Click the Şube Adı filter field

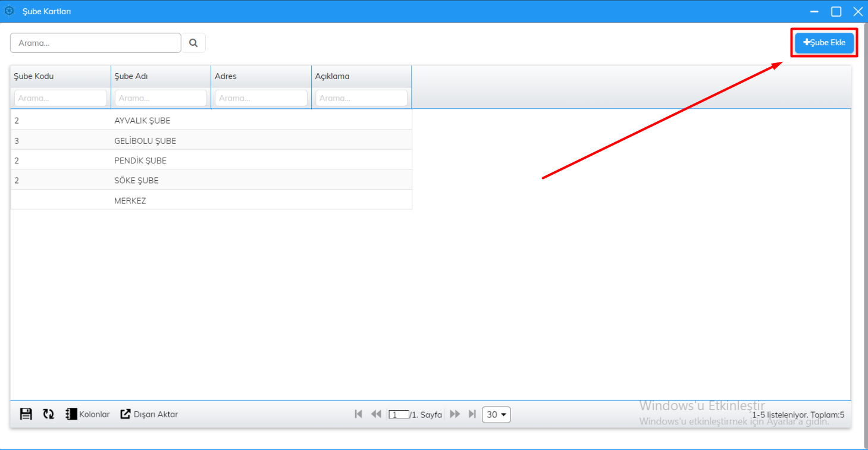click(161, 98)
